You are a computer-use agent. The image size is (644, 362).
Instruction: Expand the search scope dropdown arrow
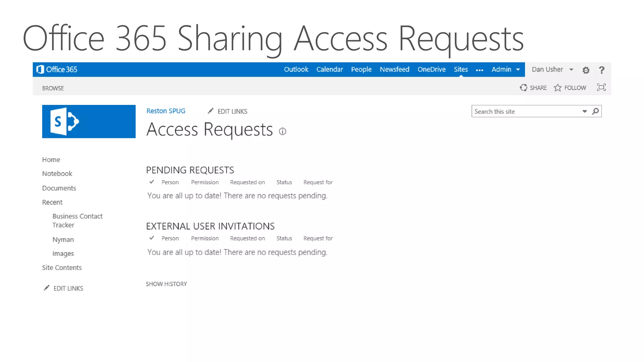tap(584, 111)
